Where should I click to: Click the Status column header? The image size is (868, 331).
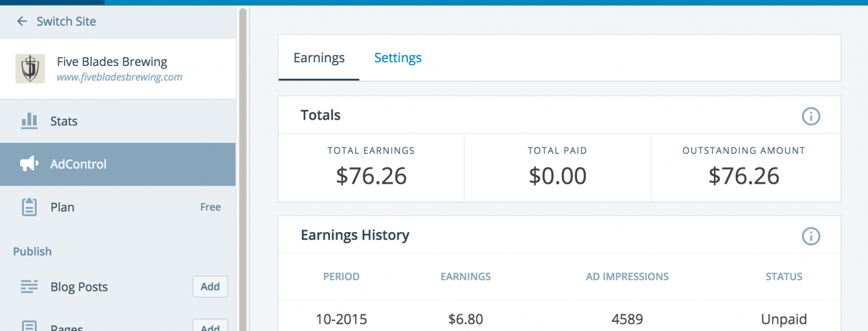point(784,277)
